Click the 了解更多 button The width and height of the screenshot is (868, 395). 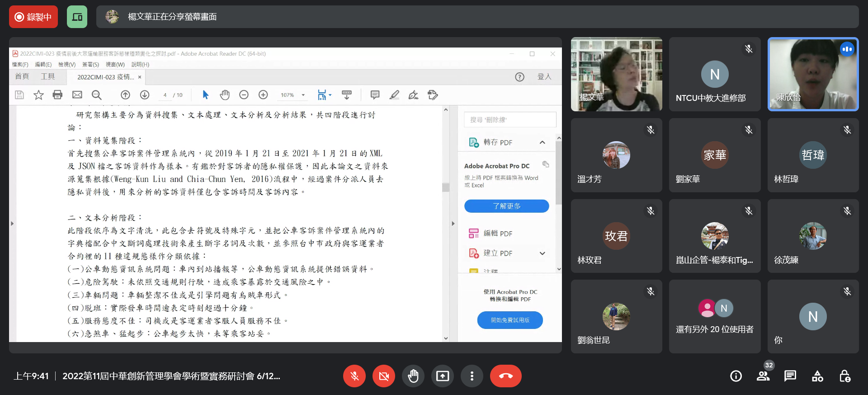pyautogui.click(x=506, y=206)
